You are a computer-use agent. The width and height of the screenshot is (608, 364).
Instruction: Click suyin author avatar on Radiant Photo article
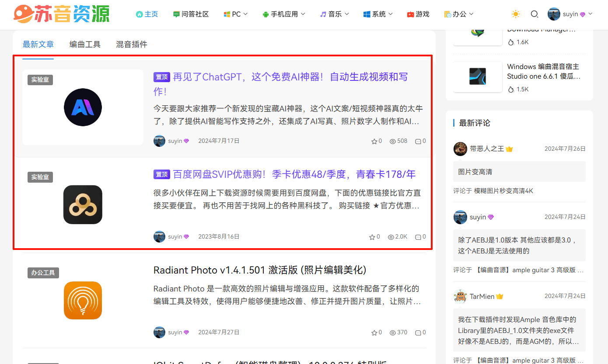point(159,332)
